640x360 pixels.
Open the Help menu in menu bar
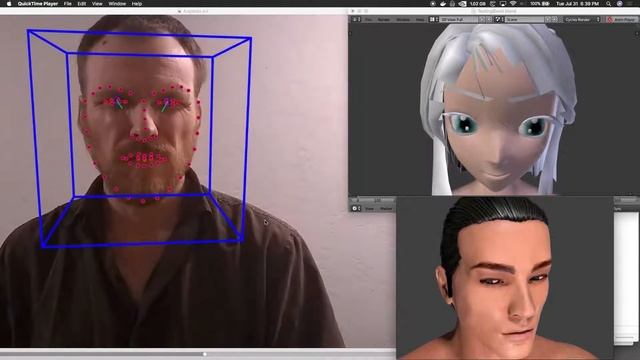(137, 4)
